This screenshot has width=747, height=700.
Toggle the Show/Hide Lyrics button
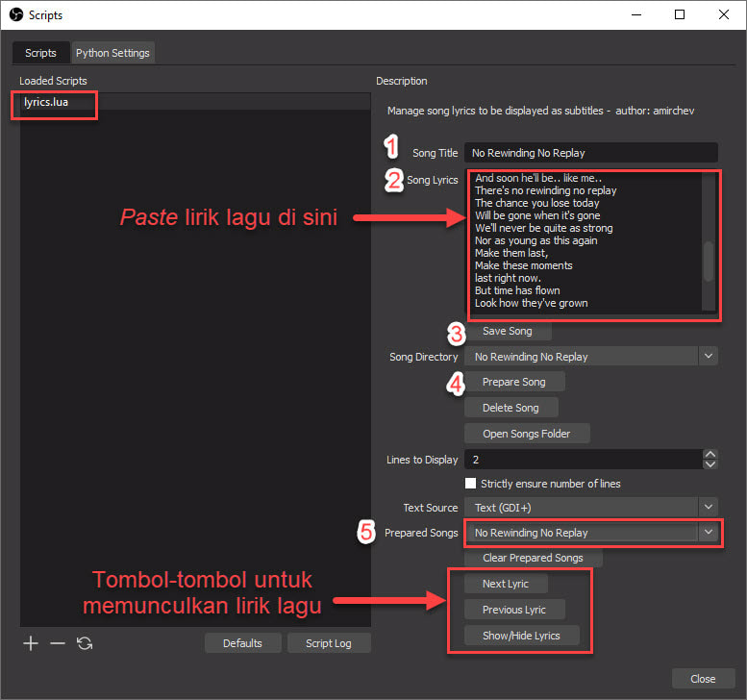click(x=522, y=636)
